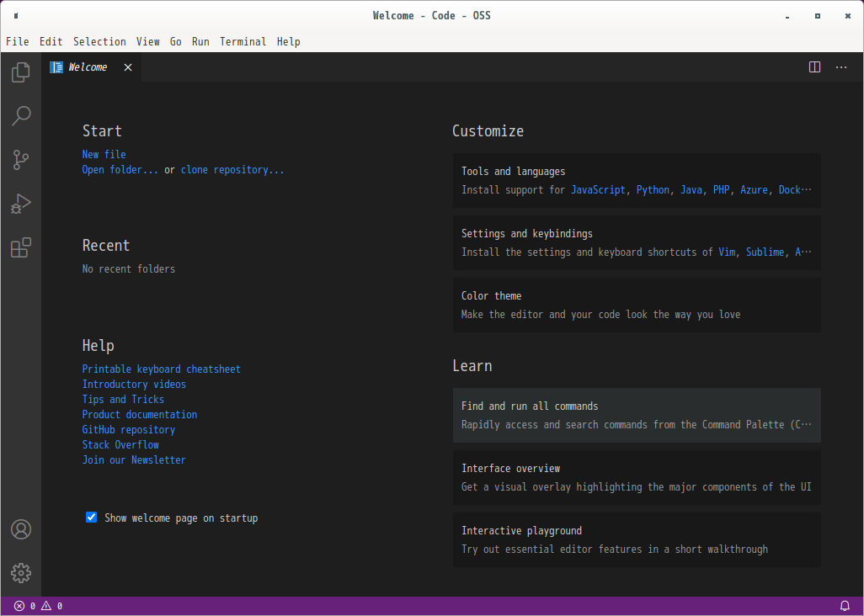Open the Product documentation link

[x=140, y=415]
